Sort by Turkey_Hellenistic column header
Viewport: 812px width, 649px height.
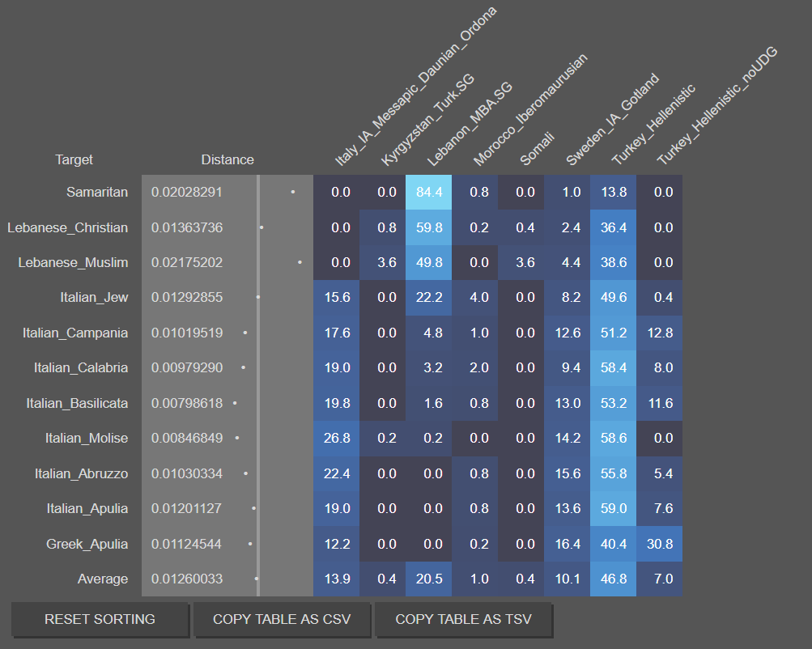click(653, 125)
